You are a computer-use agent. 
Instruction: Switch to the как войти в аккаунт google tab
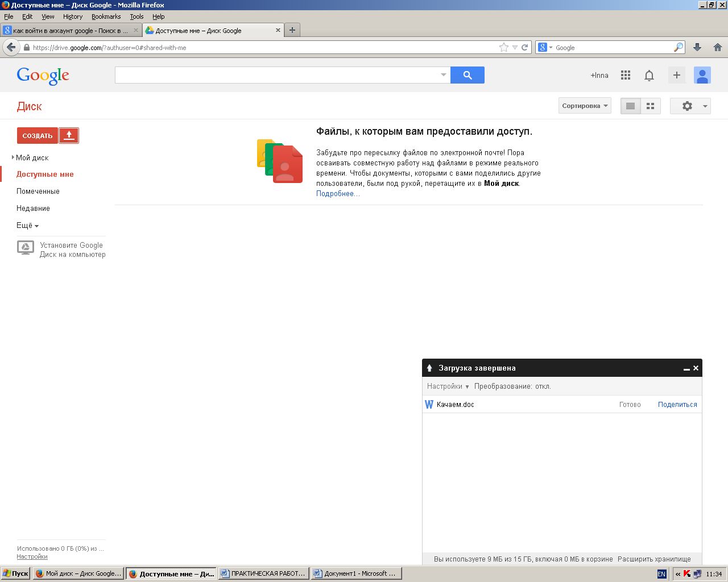point(71,30)
